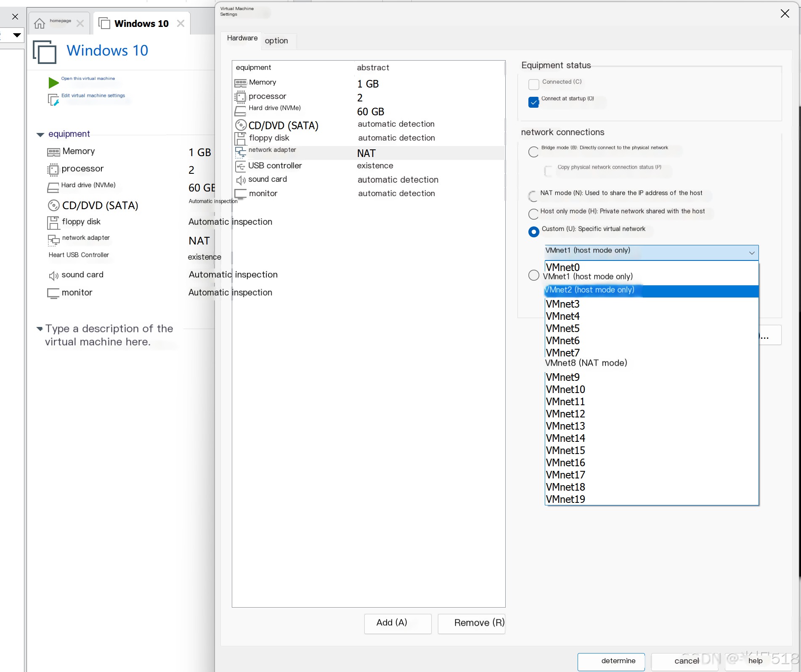Choose VMnet5 from dropdown list
Screen dimensions: 801x672
click(x=651, y=329)
